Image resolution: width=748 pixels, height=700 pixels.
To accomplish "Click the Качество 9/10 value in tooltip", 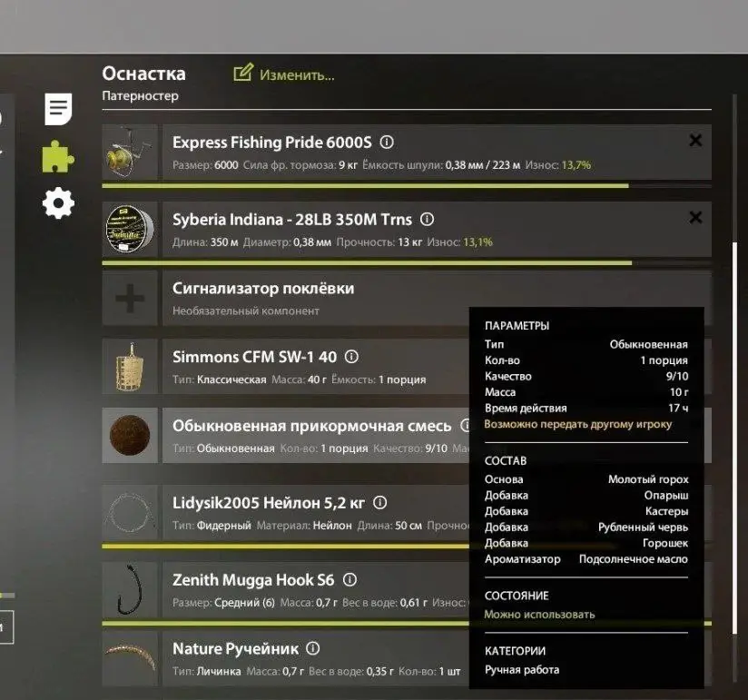I will point(677,376).
